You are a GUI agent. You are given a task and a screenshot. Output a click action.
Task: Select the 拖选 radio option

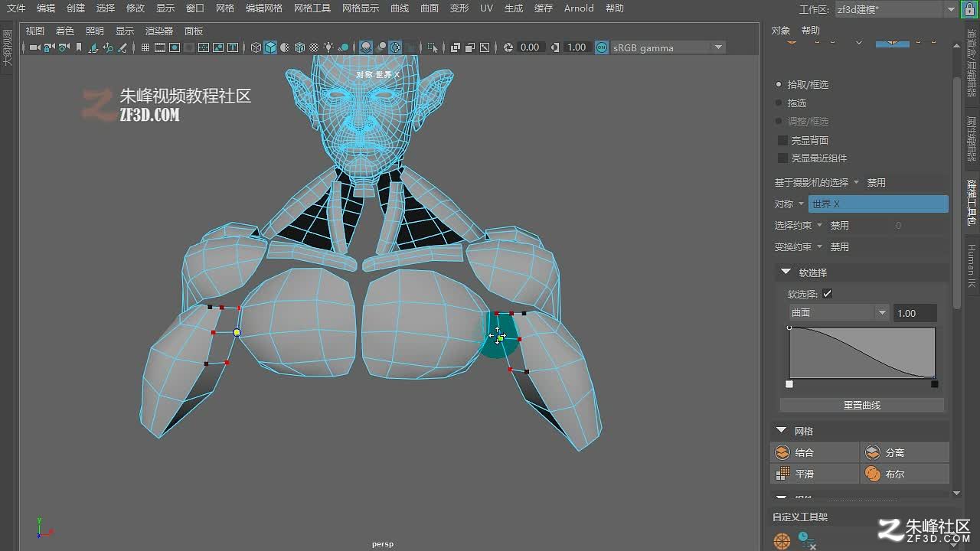pyautogui.click(x=779, y=103)
